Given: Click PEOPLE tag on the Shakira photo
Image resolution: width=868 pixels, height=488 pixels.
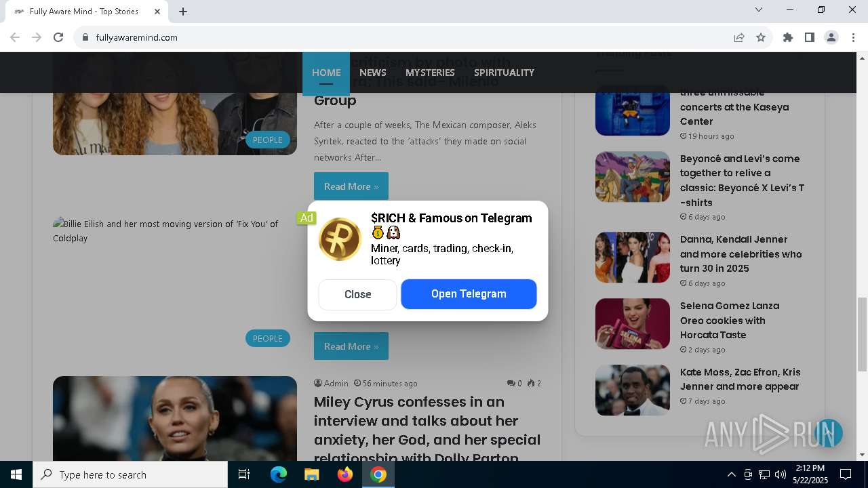Looking at the screenshot, I should [x=268, y=140].
